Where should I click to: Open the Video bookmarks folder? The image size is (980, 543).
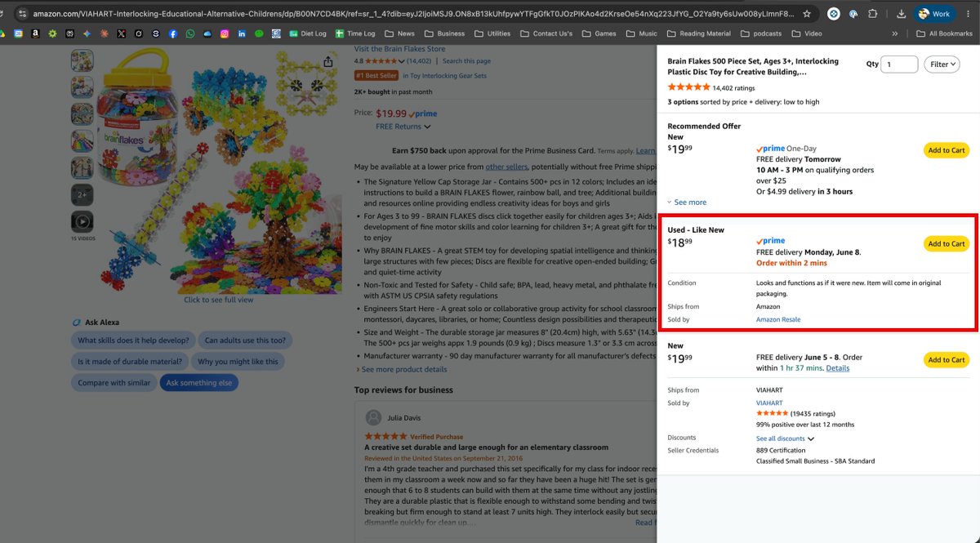806,33
